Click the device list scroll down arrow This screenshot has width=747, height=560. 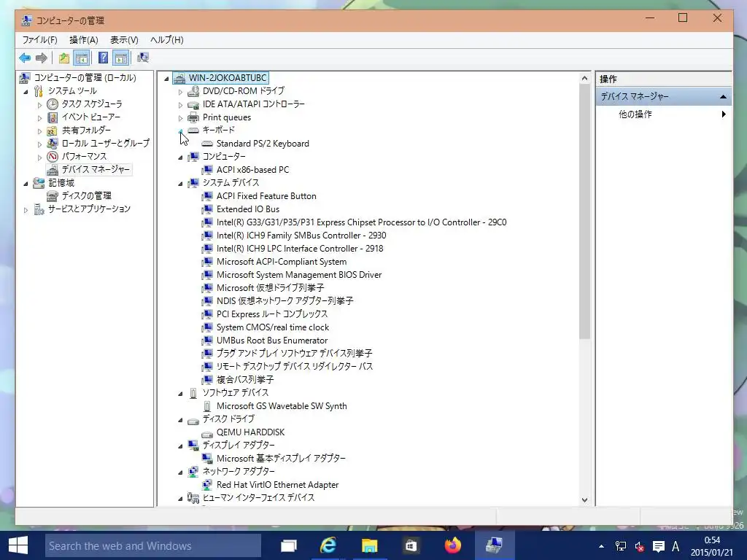[x=584, y=500]
